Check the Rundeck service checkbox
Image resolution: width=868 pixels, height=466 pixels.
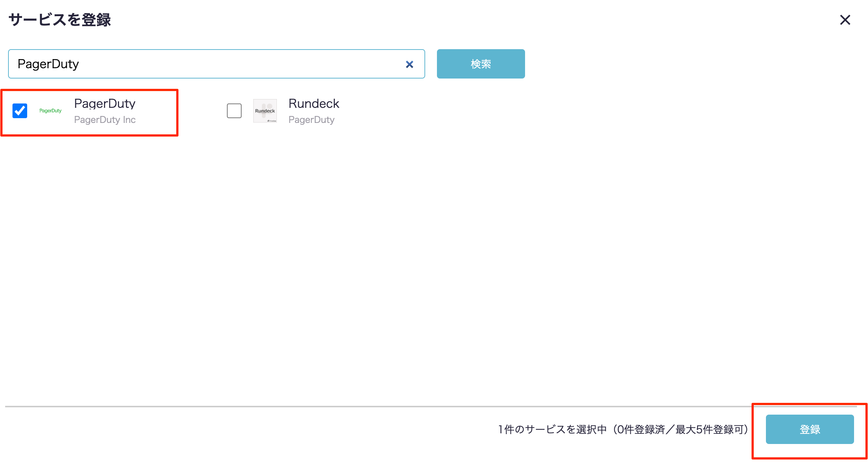point(234,111)
